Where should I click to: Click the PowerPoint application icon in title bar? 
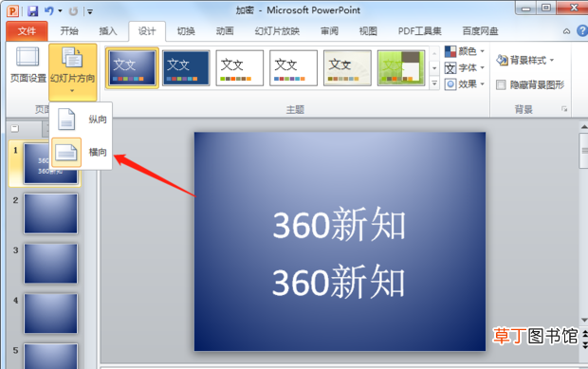click(x=12, y=10)
